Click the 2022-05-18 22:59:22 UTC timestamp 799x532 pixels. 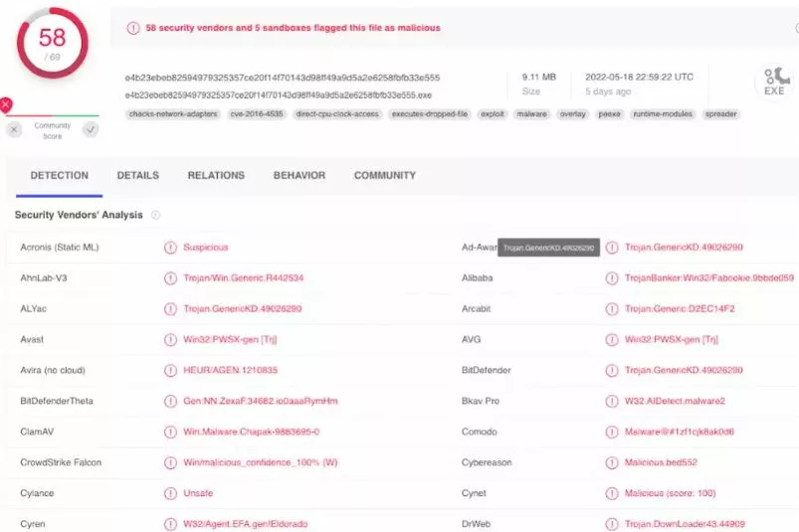pyautogui.click(x=640, y=77)
